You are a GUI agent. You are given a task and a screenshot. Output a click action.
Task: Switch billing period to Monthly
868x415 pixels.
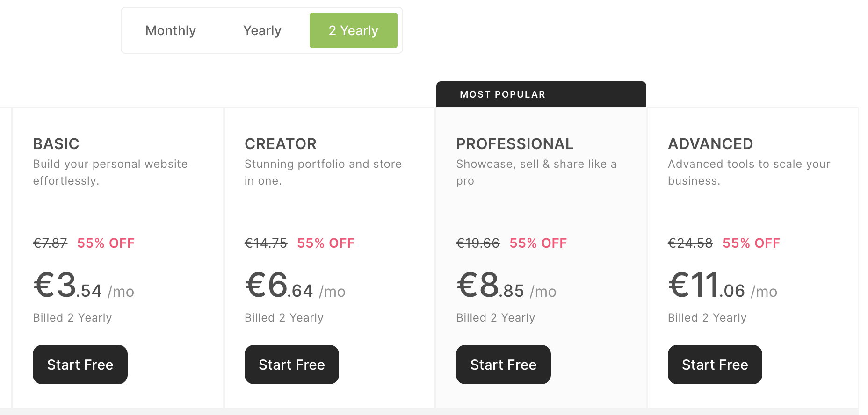pos(170,31)
